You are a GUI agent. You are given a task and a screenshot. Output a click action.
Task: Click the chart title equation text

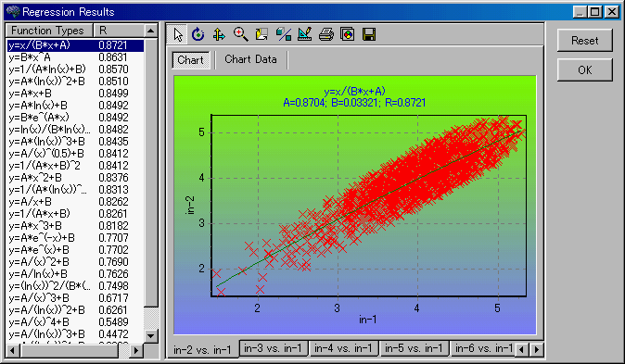click(x=354, y=92)
